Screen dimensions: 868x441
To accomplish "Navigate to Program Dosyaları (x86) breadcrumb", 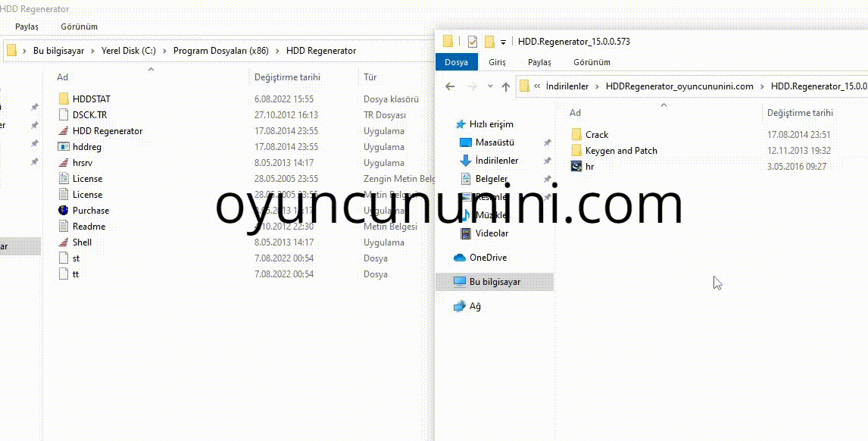I will tap(221, 51).
